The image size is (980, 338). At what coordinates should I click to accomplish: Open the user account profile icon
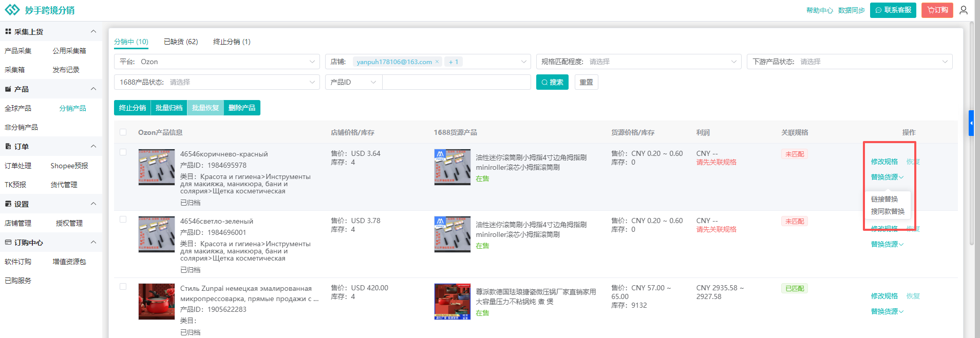[x=964, y=10]
